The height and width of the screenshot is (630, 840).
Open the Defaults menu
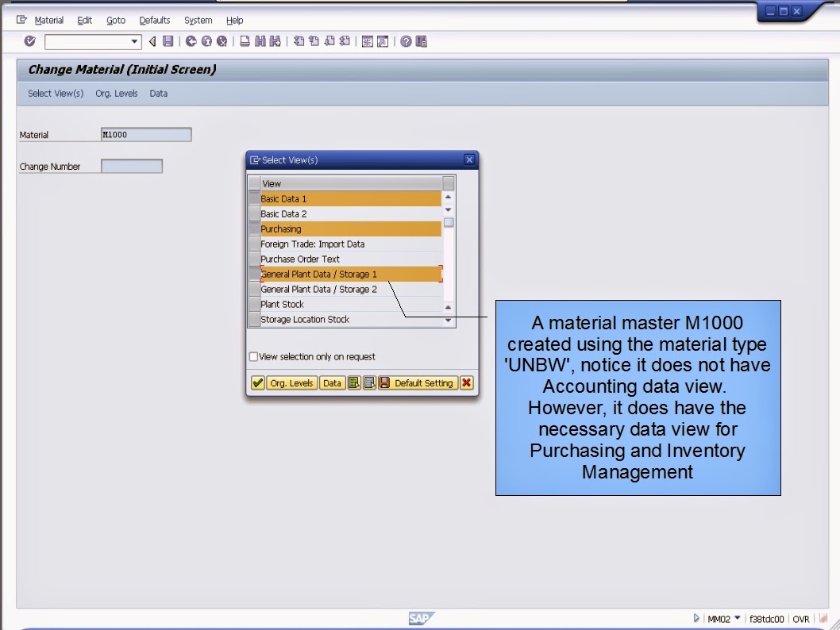154,20
